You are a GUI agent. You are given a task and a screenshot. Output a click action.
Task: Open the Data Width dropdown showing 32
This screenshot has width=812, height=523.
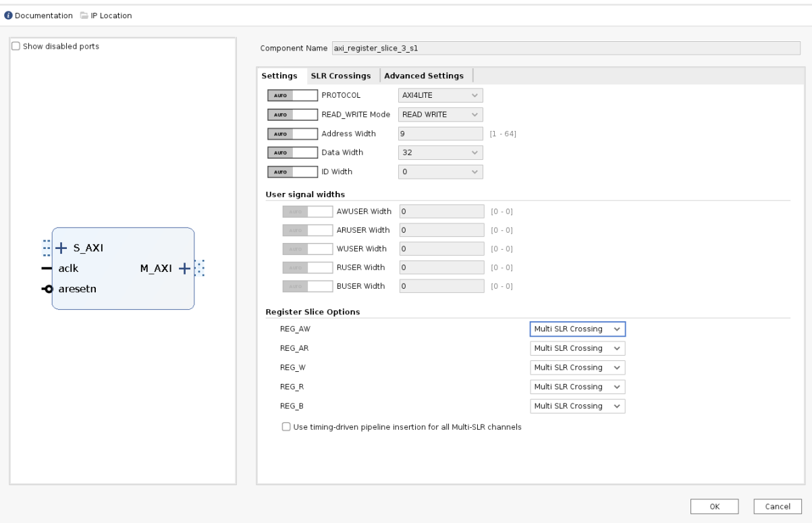440,153
